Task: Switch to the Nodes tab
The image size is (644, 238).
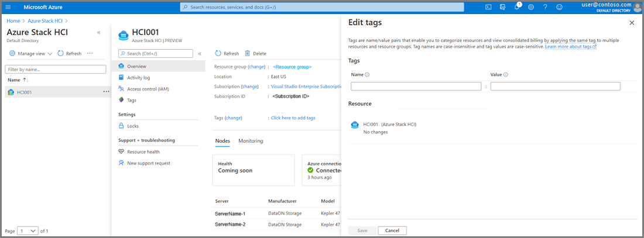Action: (x=222, y=141)
